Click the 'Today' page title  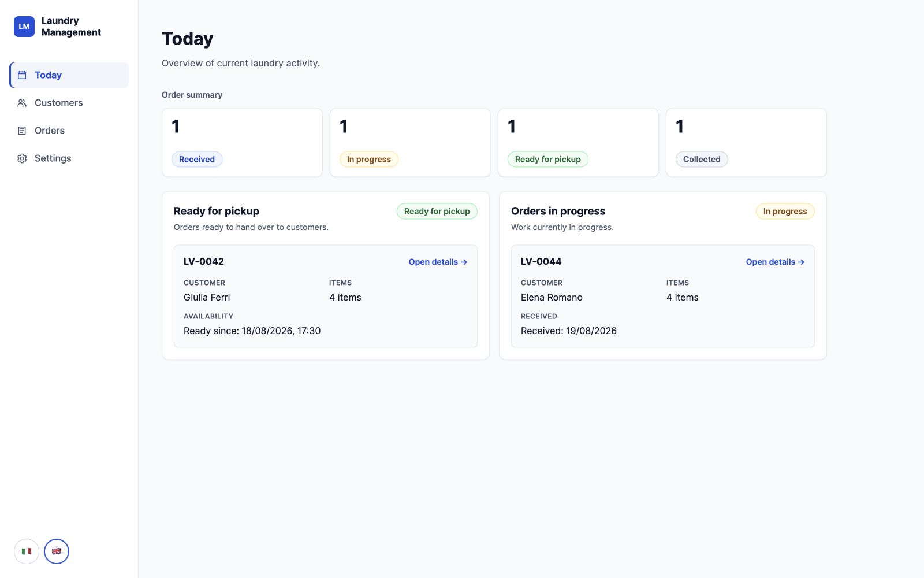[188, 39]
